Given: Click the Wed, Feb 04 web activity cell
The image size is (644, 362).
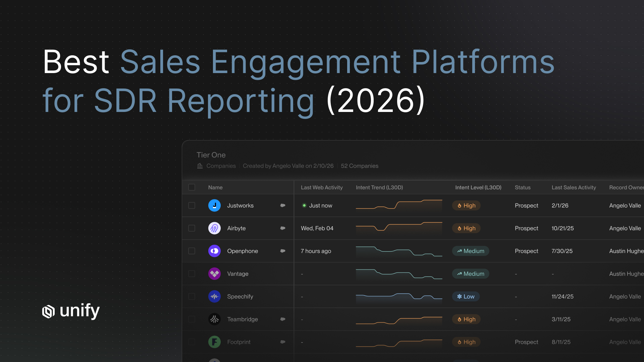Looking at the screenshot, I should (x=317, y=228).
